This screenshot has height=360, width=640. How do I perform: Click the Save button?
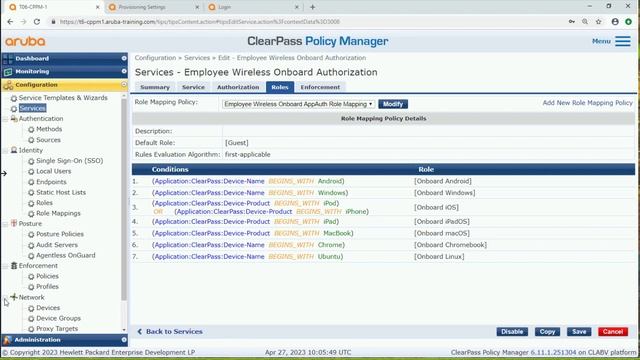point(579,332)
